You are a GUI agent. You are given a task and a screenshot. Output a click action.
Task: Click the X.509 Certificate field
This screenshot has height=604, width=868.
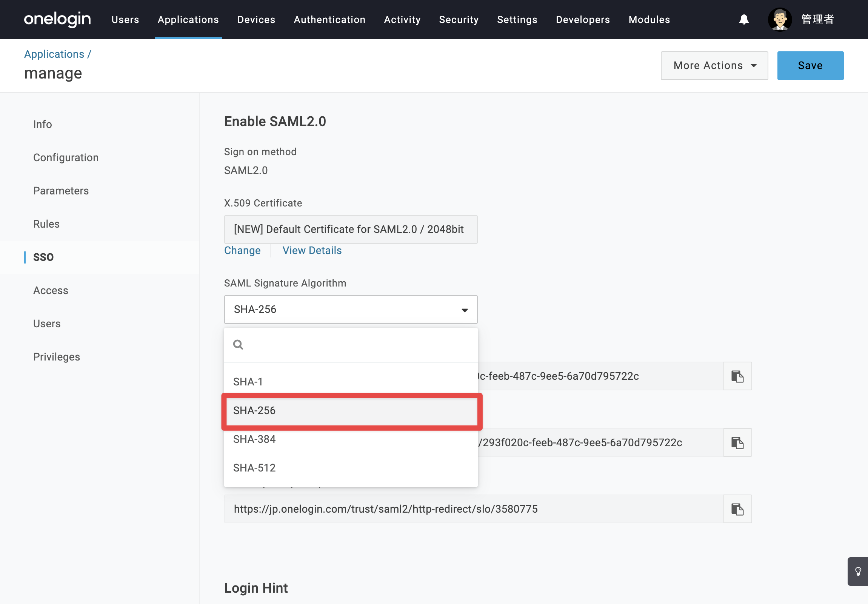click(351, 229)
